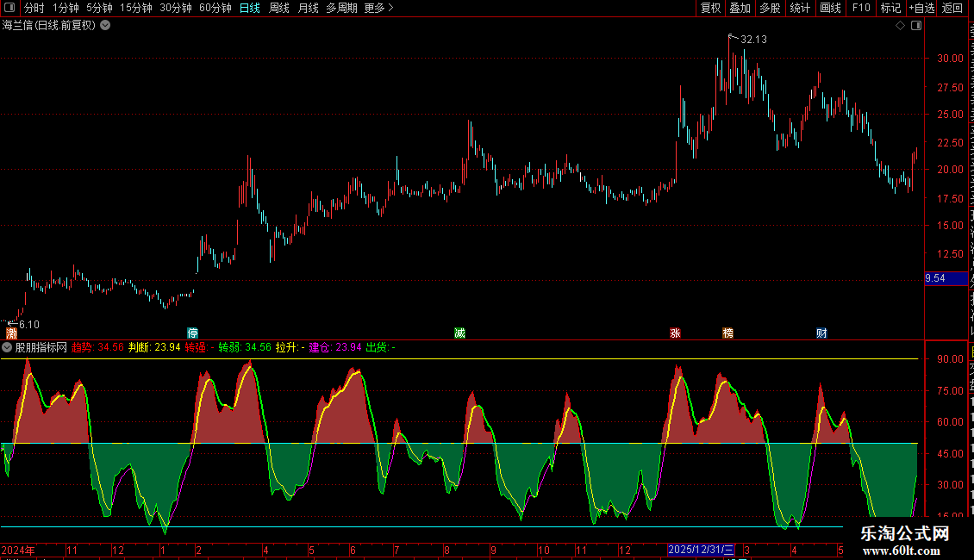
Task: Click the 90.00 indicator axis label
Action: [x=950, y=359]
